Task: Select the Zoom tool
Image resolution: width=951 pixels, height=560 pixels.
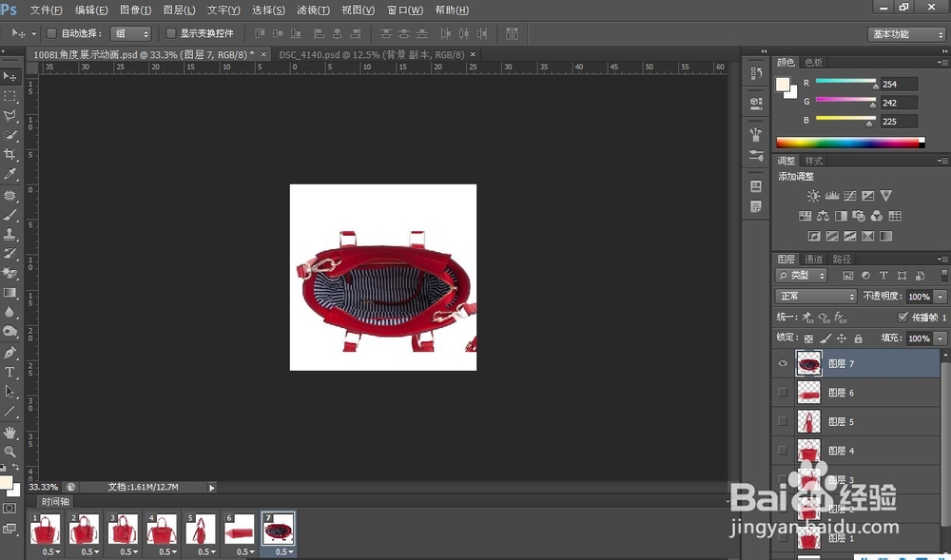Action: pos(10,452)
